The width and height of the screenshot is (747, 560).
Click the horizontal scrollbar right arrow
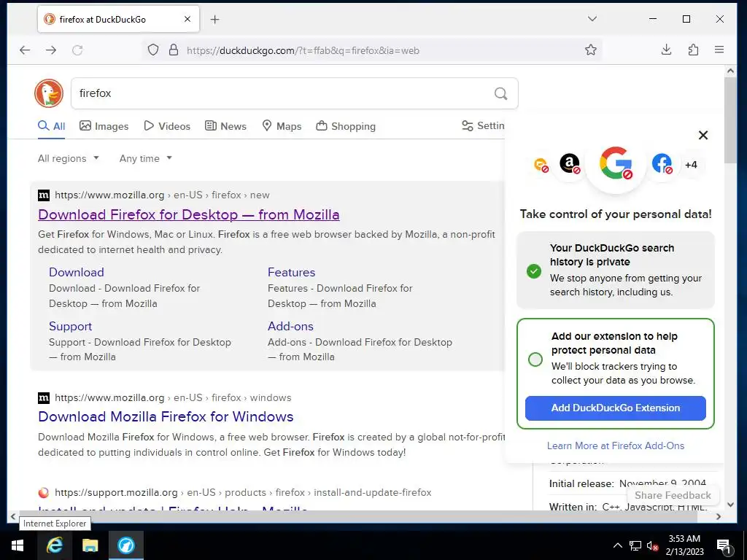pos(719,516)
